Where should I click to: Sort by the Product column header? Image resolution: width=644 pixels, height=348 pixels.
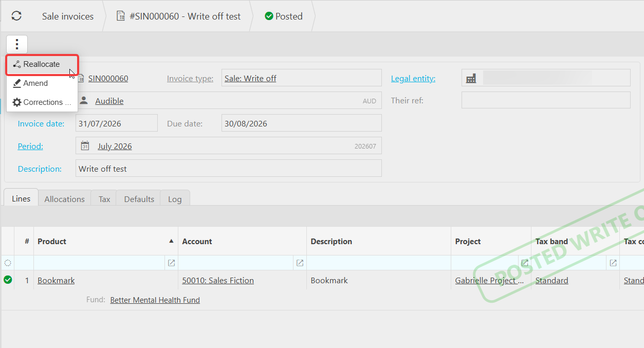105,241
